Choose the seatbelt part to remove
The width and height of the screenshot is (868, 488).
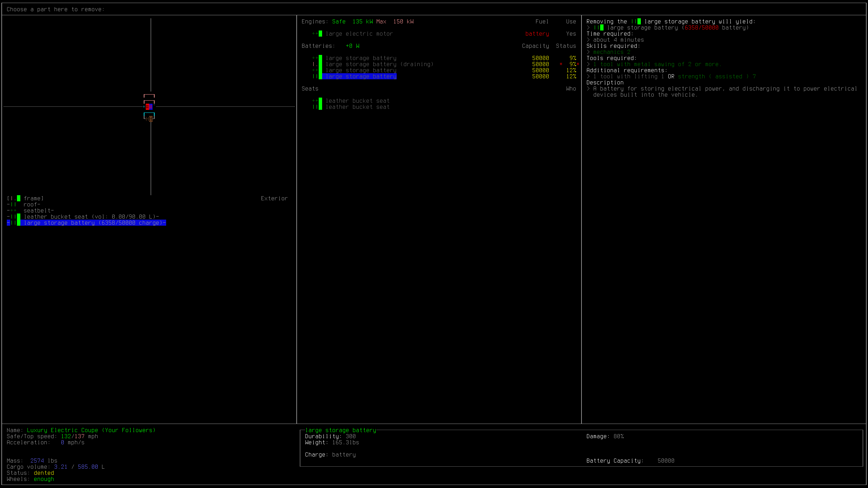38,210
